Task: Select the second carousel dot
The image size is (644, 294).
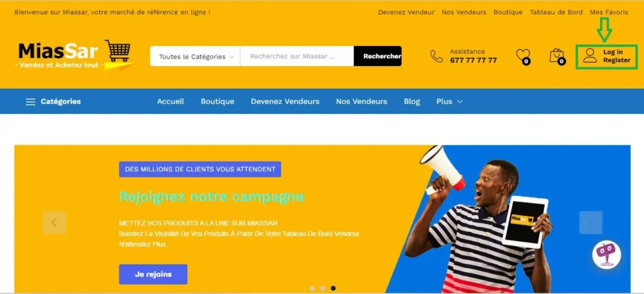Action: [x=323, y=288]
